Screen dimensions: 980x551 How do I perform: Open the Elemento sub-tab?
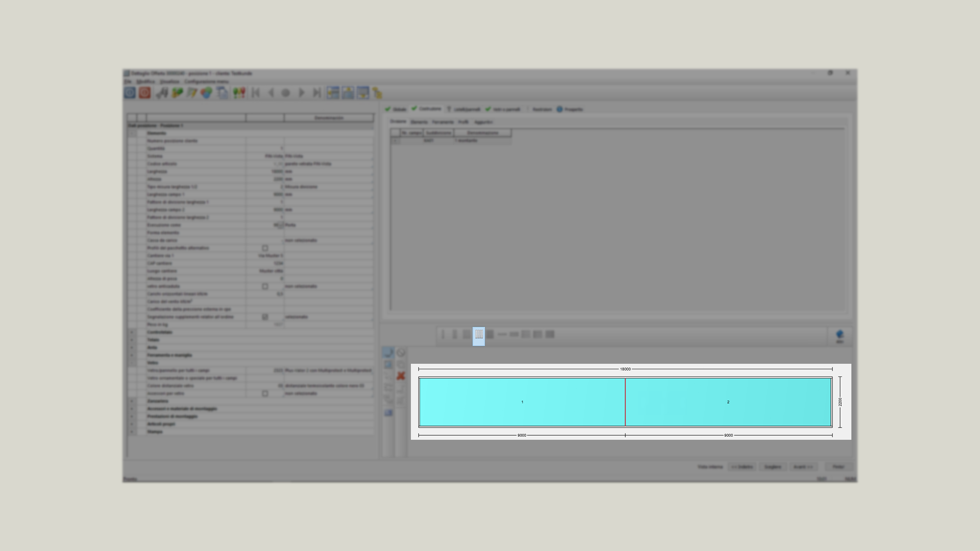[x=419, y=122]
